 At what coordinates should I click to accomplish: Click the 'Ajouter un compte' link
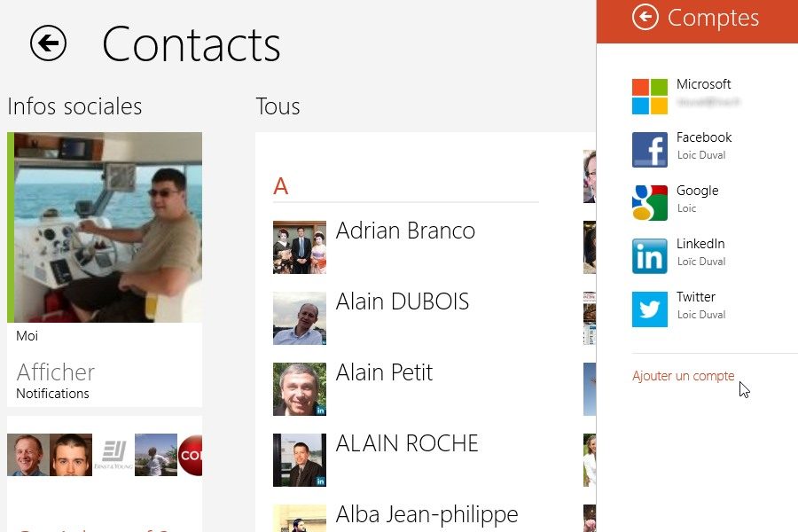click(x=683, y=376)
